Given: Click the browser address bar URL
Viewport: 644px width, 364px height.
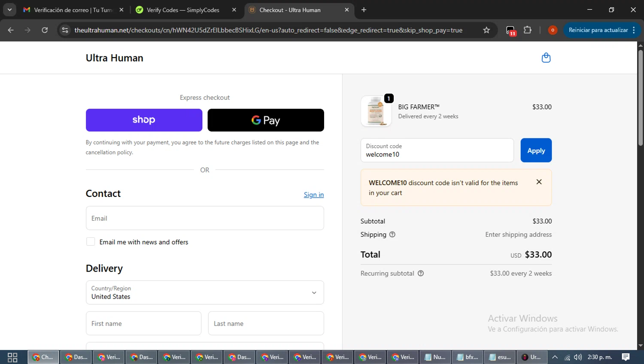Looking at the screenshot, I should coord(268,30).
